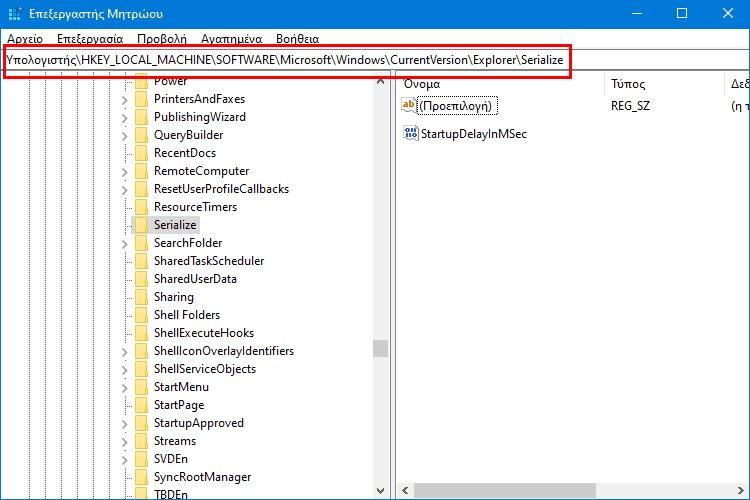The image size is (750, 500).
Task: Select the StartMenu folder icon
Action: (141, 387)
